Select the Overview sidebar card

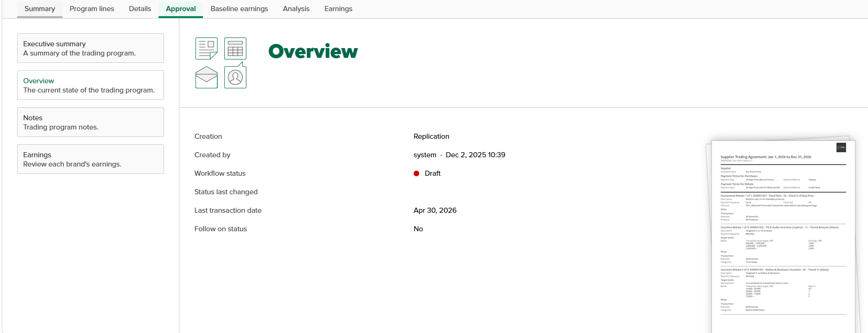(91, 85)
